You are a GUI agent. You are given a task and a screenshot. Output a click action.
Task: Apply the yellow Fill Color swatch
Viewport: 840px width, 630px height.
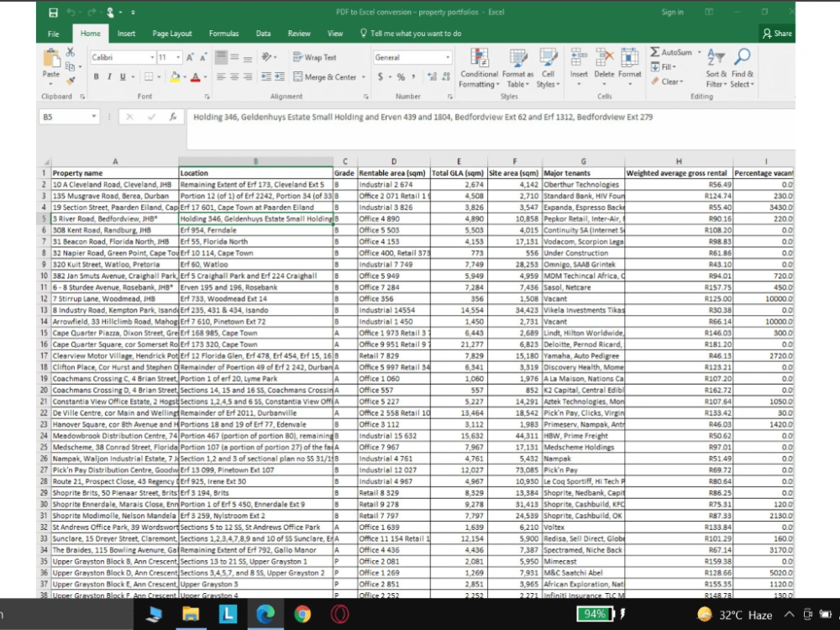click(x=175, y=77)
